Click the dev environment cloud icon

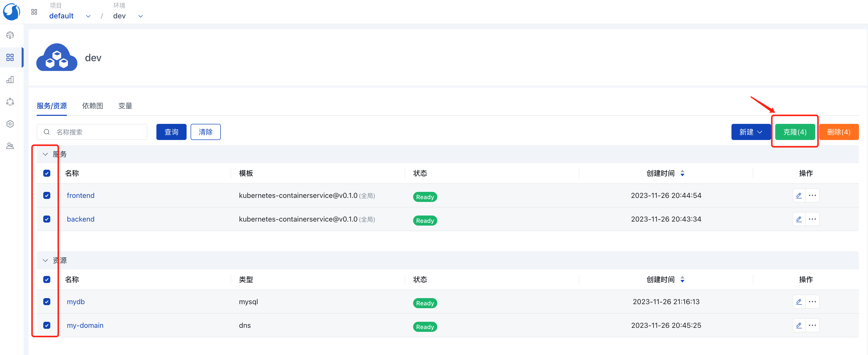(57, 57)
